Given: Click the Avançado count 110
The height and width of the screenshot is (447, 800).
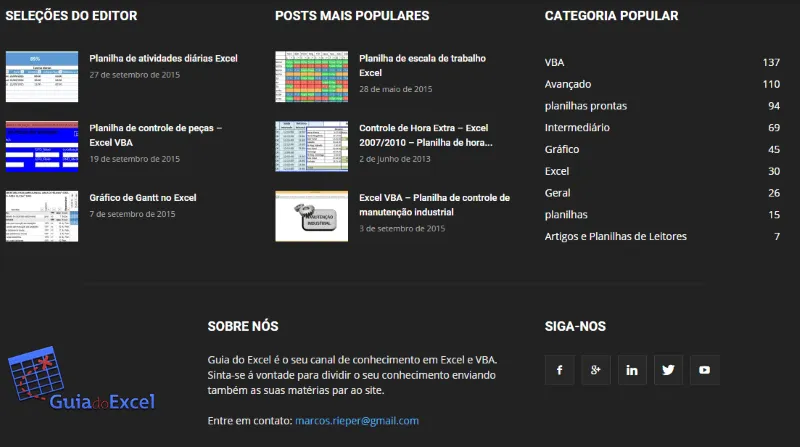Looking at the screenshot, I should pos(771,84).
